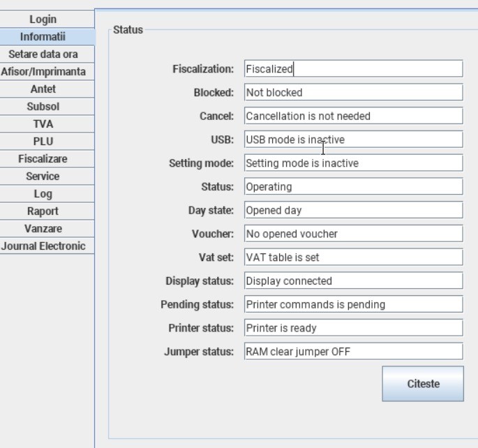Focus the Day state field
Image resolution: width=478 pixels, height=448 pixels.
[x=353, y=210]
